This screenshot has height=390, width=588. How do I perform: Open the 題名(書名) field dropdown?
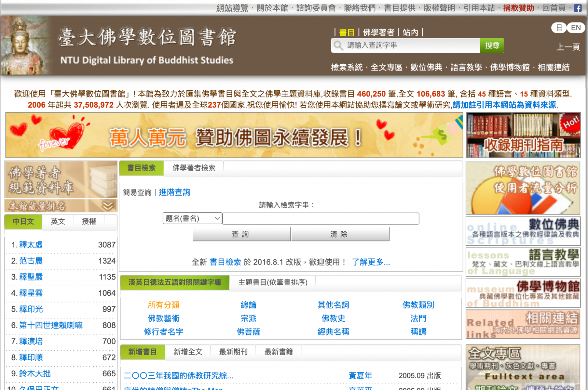tap(192, 218)
